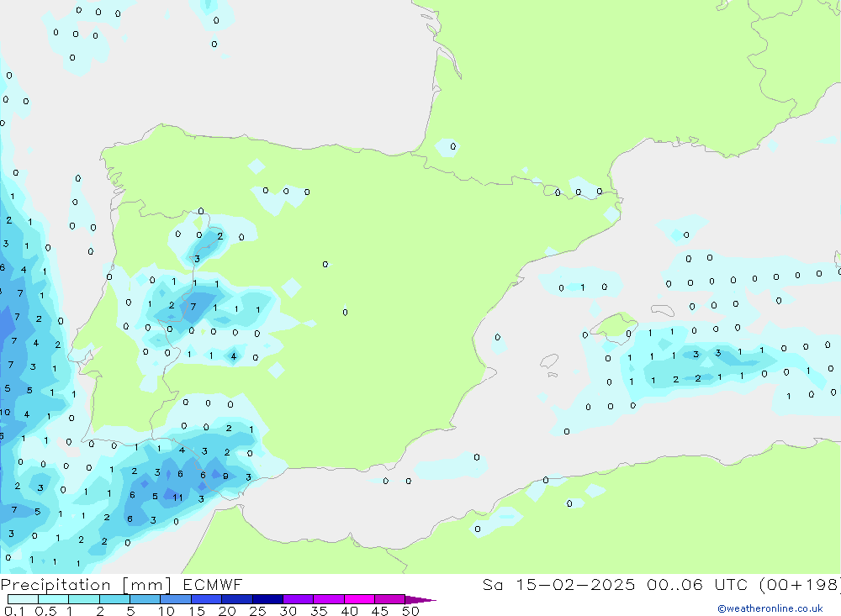Click the 1–2 mm legend swatch
841x616 pixels.
(84, 599)
